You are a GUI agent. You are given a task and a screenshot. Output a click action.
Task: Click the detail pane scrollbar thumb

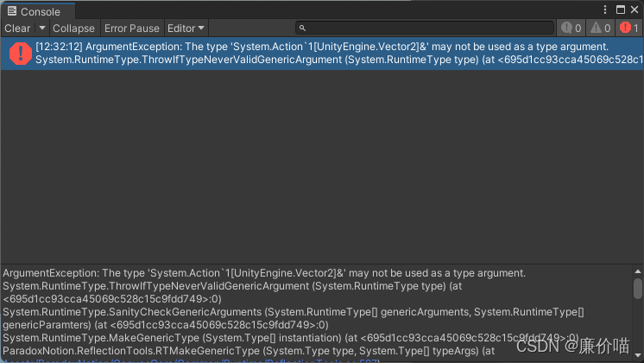pos(637,289)
